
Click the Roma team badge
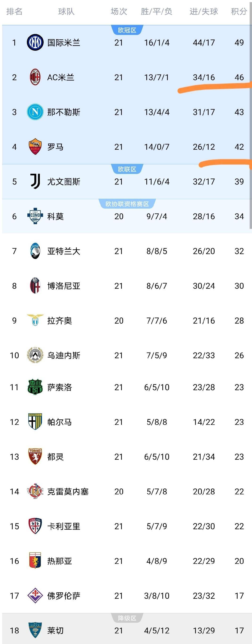(35, 147)
